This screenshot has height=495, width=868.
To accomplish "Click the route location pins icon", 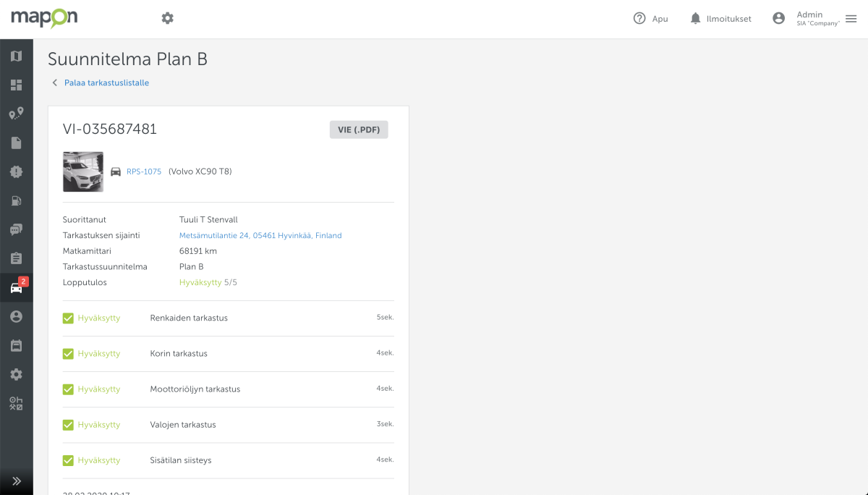I will (16, 114).
